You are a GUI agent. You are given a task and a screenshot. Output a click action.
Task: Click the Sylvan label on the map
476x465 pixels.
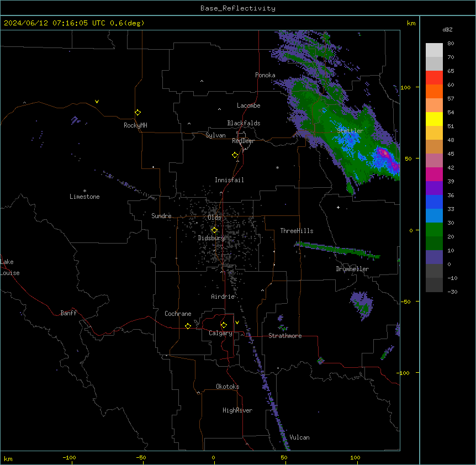(215, 135)
